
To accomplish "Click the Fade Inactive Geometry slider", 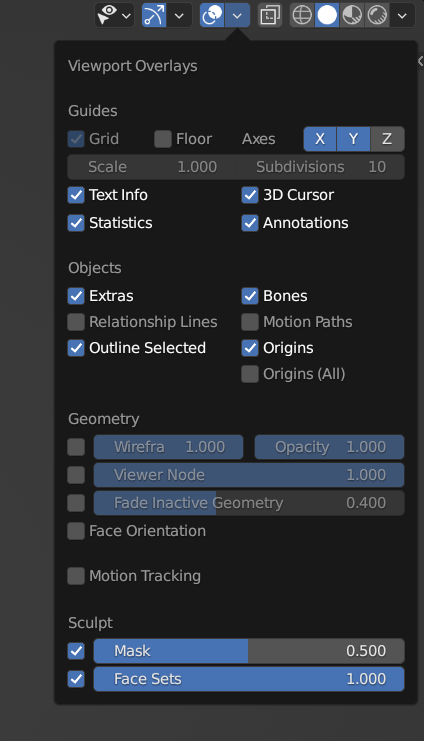I will click(x=249, y=503).
